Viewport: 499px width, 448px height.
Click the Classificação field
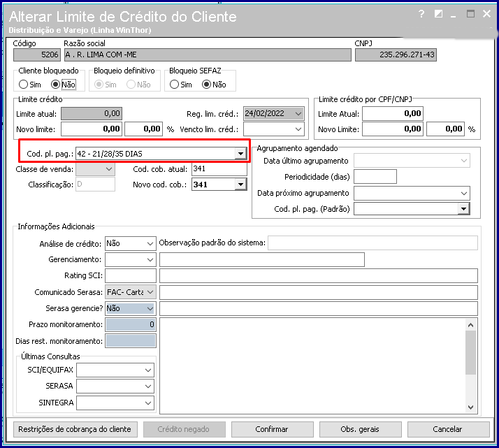[x=95, y=185]
